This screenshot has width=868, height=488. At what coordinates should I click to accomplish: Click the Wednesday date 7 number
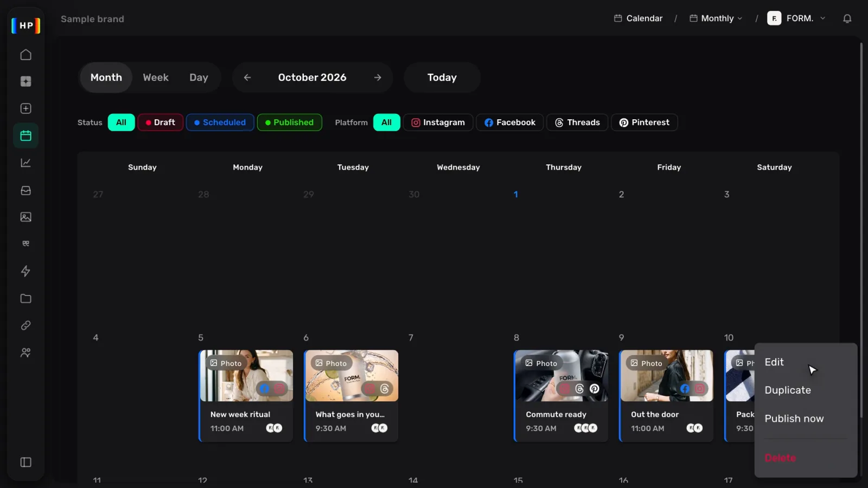point(411,338)
